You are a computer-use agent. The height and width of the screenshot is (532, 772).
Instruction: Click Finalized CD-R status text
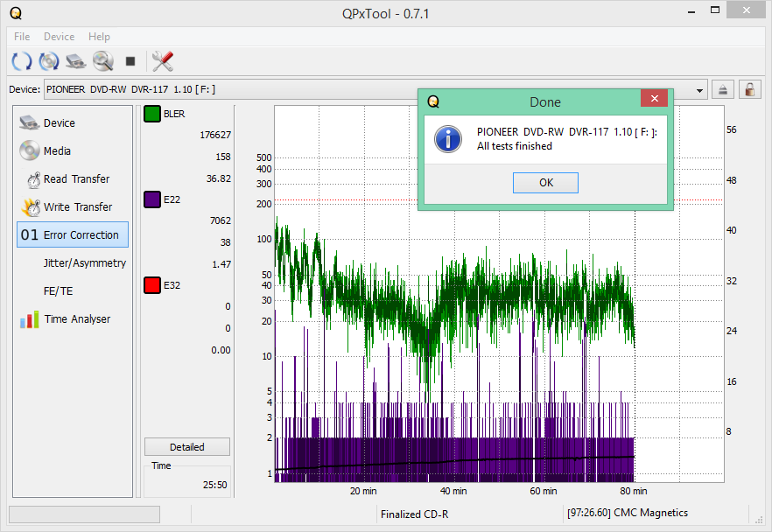pyautogui.click(x=415, y=514)
